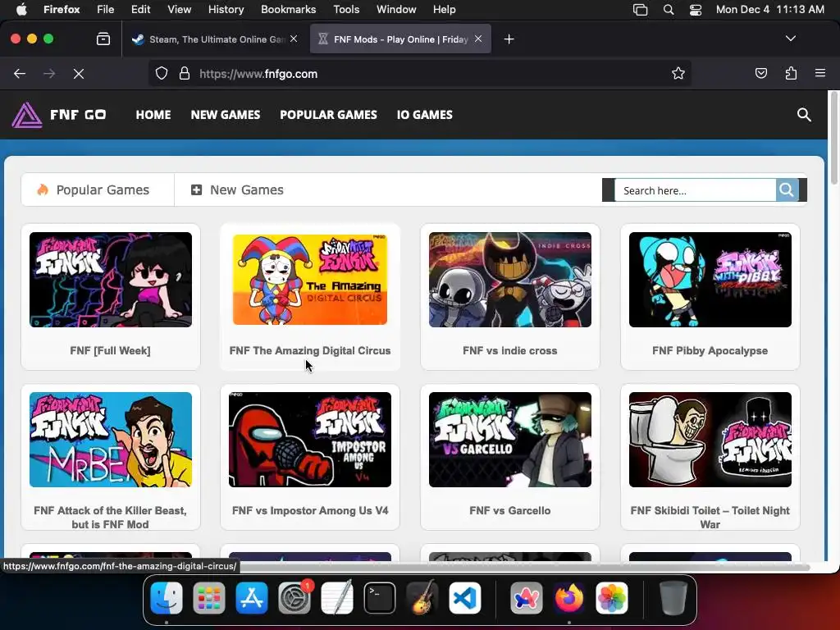The height and width of the screenshot is (630, 840).
Task: Click 'FNF Pibby Apocalypse' title text
Action: [x=710, y=350]
